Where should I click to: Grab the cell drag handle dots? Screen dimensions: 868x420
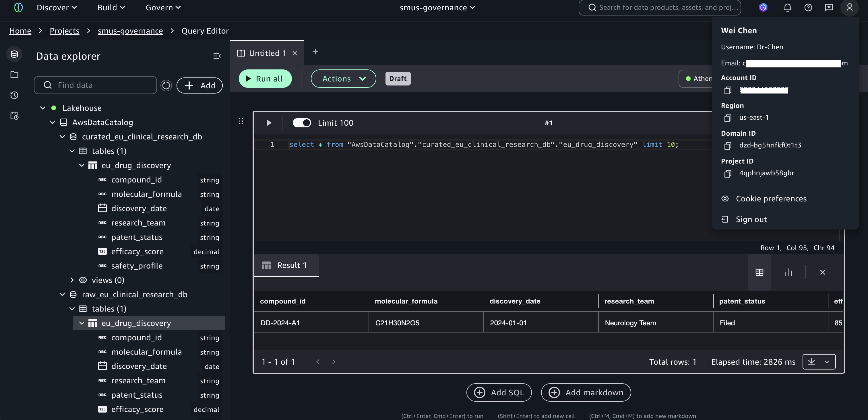(241, 121)
